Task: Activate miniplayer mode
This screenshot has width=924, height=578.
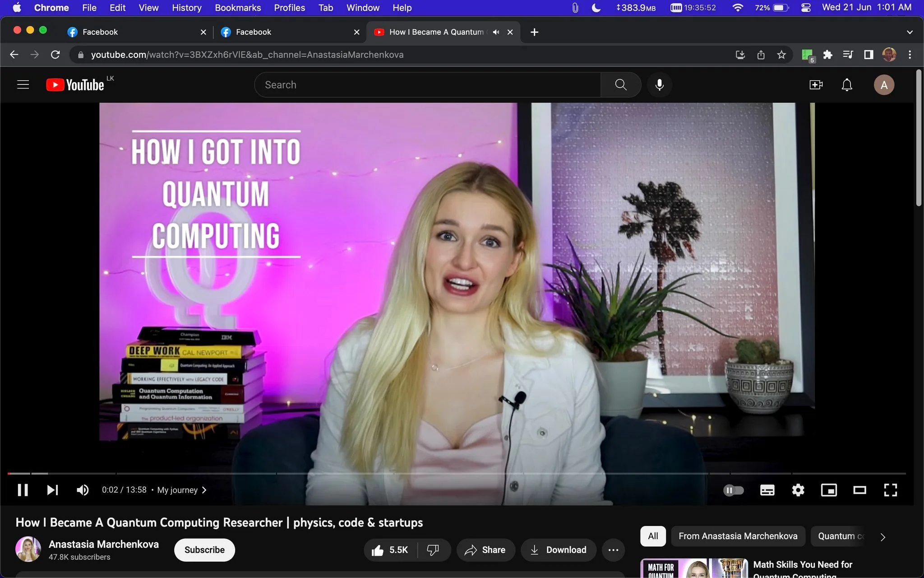Action: tap(829, 490)
